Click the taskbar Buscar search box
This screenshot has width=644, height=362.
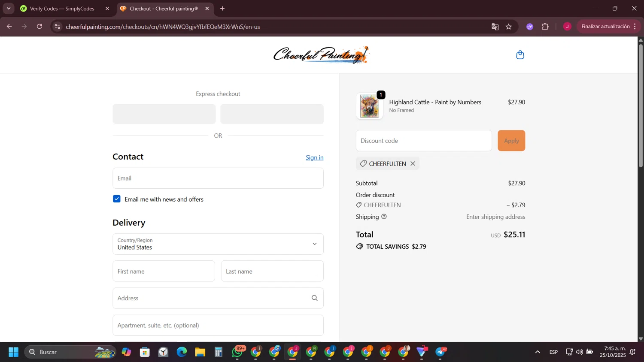pos(70,352)
